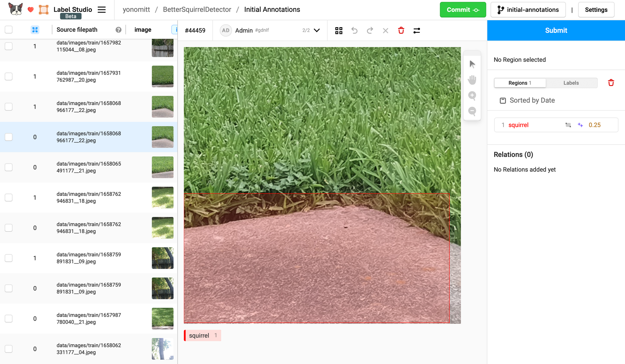This screenshot has height=364, width=625.
Task: Switch to the Regions tab
Action: [520, 83]
